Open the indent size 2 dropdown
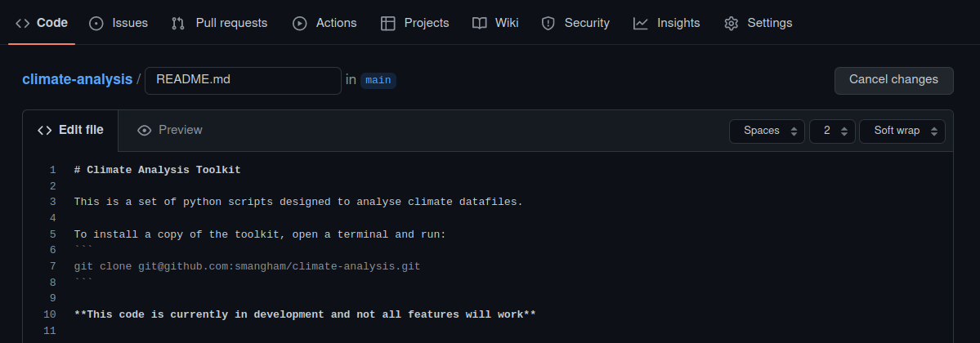980x343 pixels. tap(832, 131)
